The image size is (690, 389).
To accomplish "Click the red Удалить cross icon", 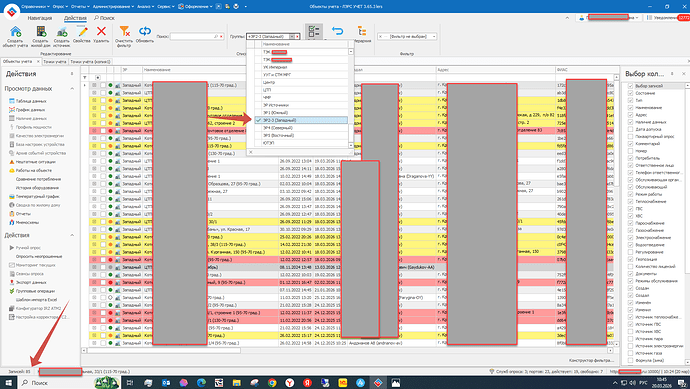I will pos(101,31).
